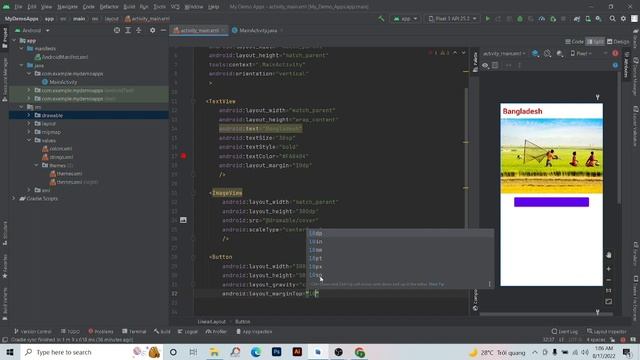Viewport: 640px width, 360px height.
Task: Select 10sp autocomplete suggestion
Action: pos(400,275)
